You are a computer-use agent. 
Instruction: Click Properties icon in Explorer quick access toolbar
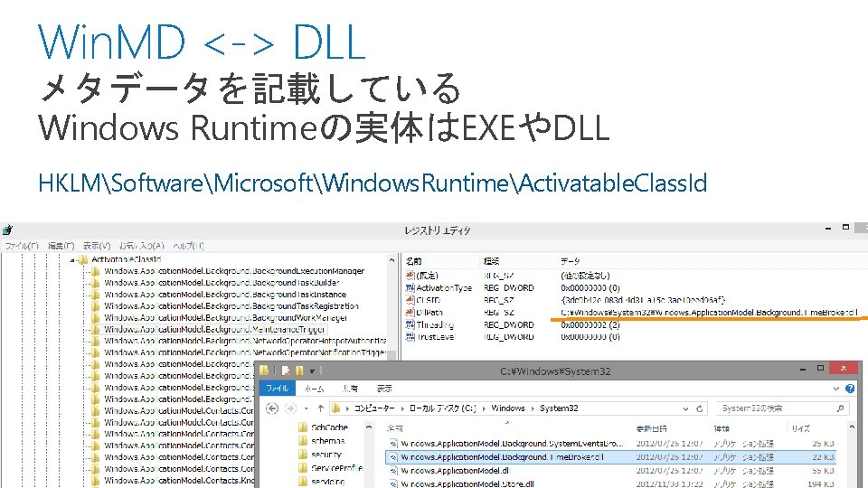click(286, 371)
